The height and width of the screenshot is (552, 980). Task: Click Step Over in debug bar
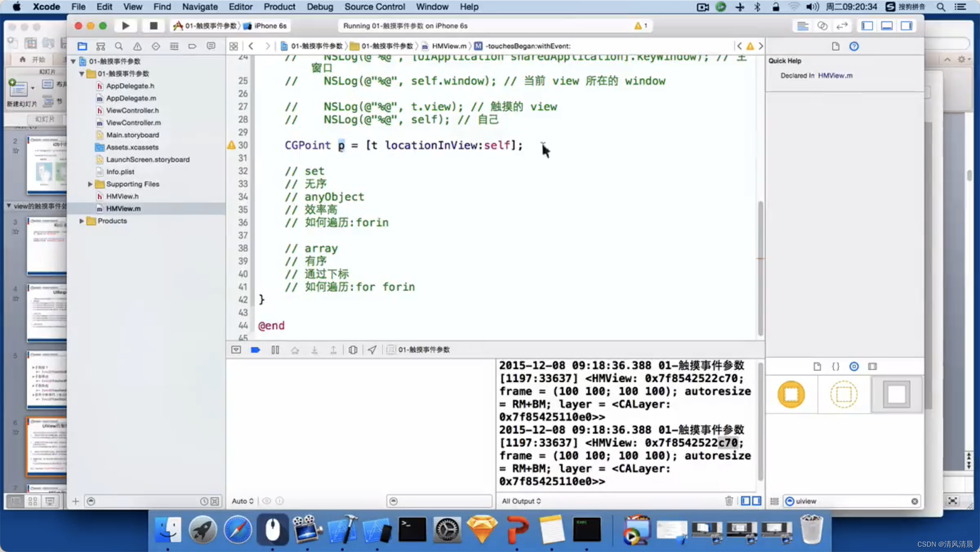pyautogui.click(x=295, y=350)
